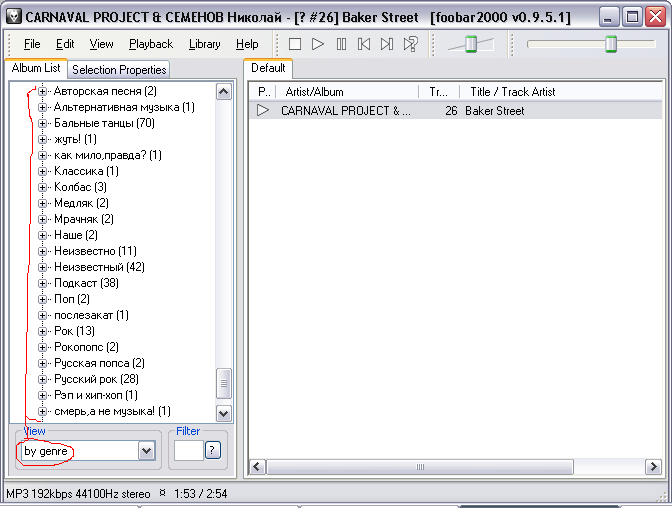Expand the Подкаст node

[x=42, y=283]
